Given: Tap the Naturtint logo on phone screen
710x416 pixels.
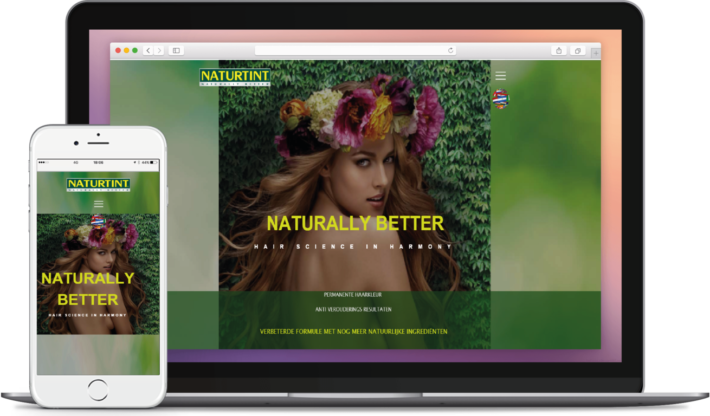Looking at the screenshot, I should [x=98, y=185].
